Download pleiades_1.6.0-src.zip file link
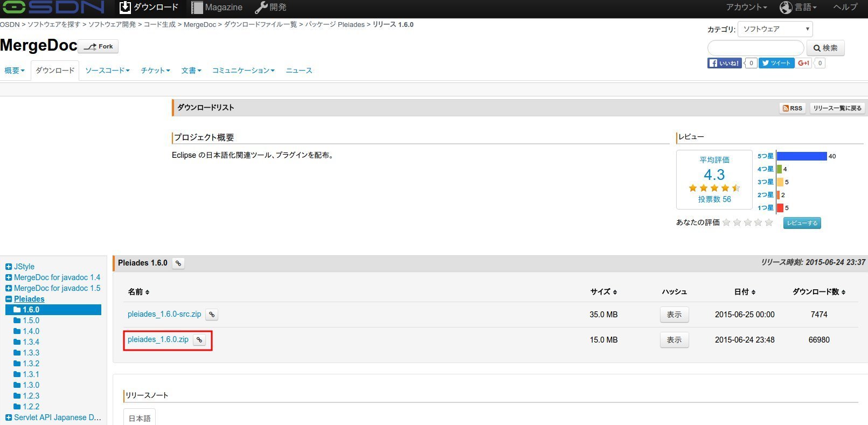The height and width of the screenshot is (425, 868). click(164, 314)
